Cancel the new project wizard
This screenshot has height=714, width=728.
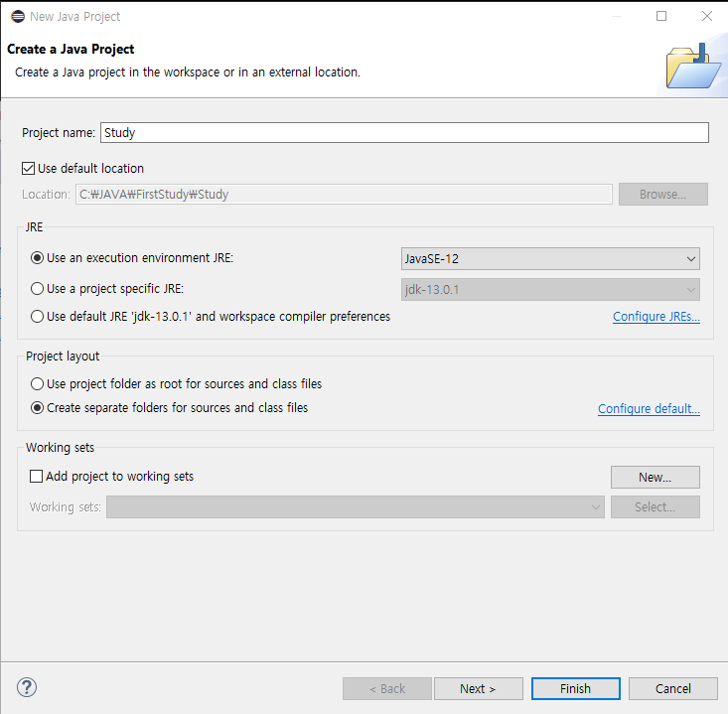tap(673, 688)
